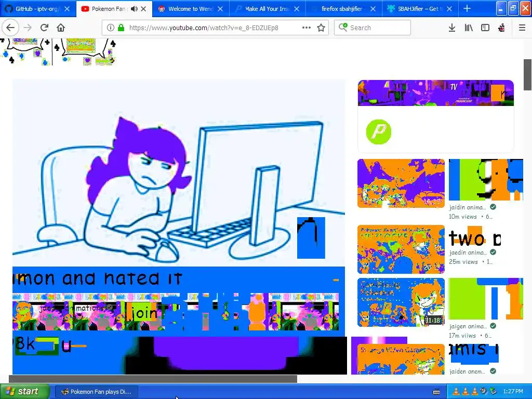Click the SBAHJifier extension toolbar icon

(x=501, y=28)
